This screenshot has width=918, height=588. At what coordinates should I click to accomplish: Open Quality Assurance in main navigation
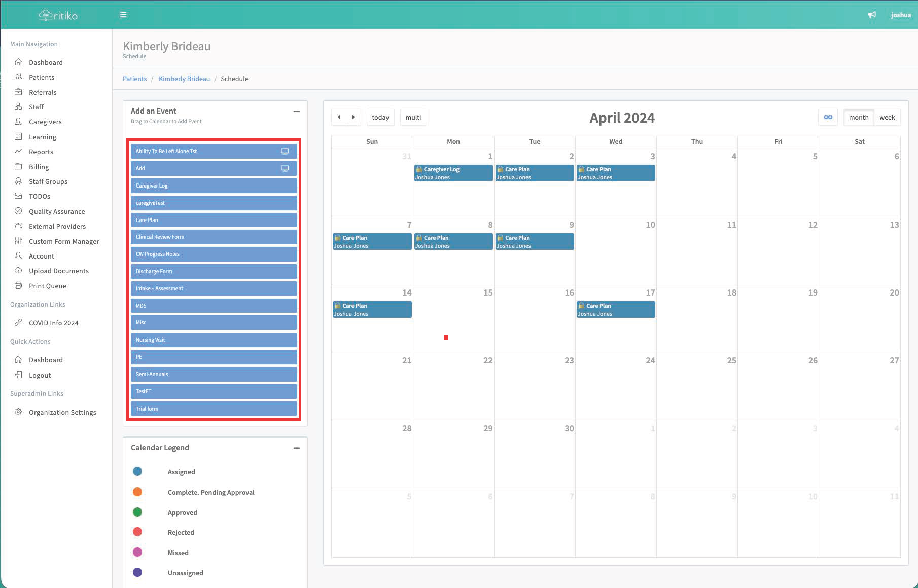(x=57, y=211)
